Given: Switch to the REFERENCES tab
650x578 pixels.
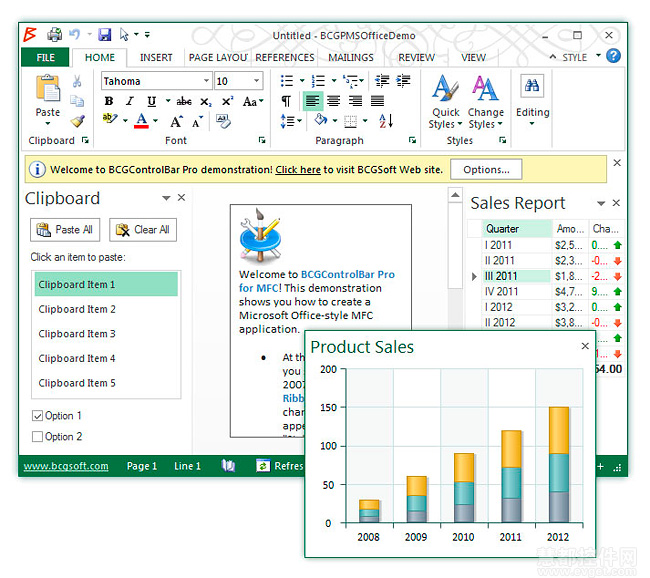Looking at the screenshot, I should coord(285,58).
